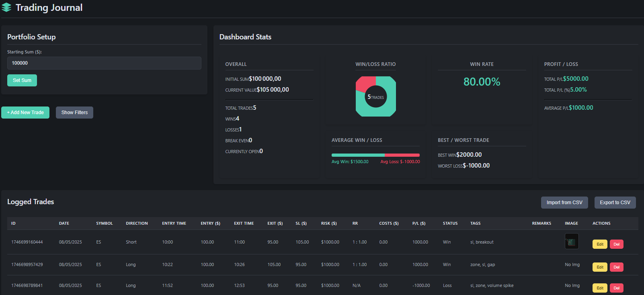Import trades from CSV
The width and height of the screenshot is (644, 295).
tap(564, 202)
